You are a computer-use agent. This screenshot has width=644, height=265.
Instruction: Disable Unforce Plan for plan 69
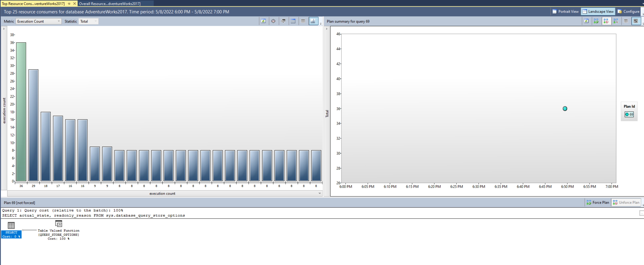click(x=626, y=202)
